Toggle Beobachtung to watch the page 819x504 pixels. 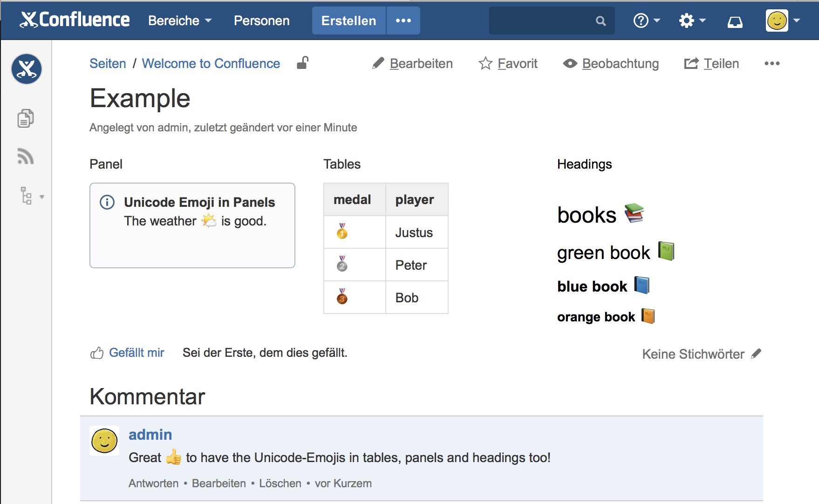(x=611, y=63)
